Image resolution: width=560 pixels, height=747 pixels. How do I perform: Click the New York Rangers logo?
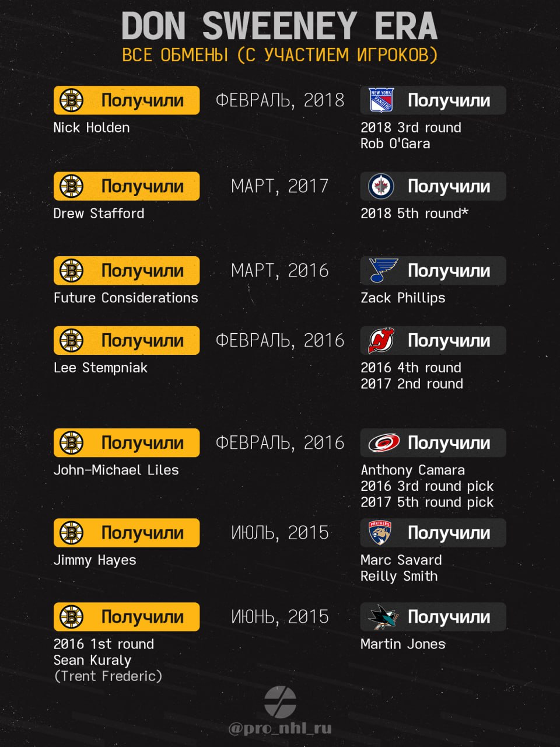point(381,100)
